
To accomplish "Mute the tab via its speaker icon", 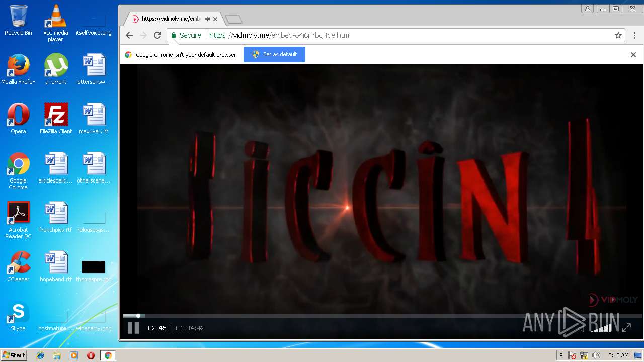I will 207,19.
